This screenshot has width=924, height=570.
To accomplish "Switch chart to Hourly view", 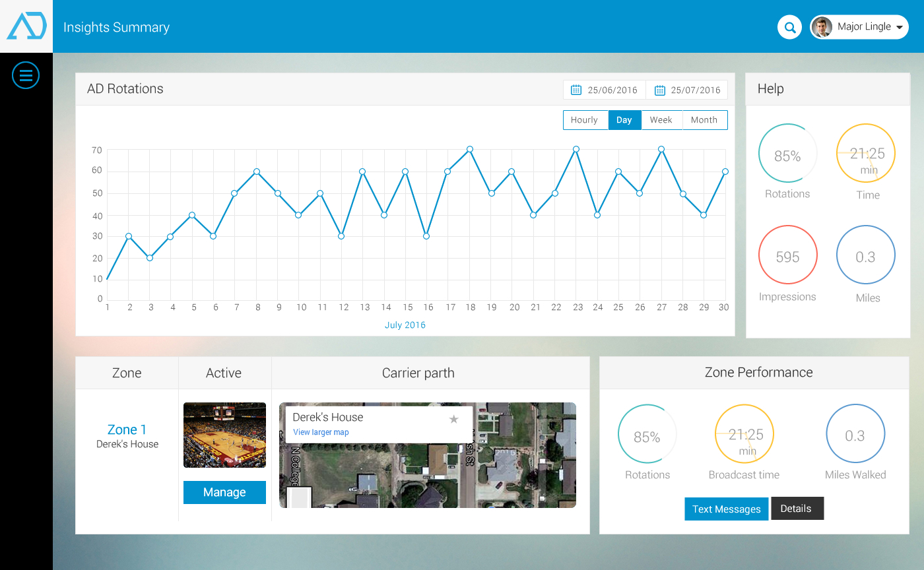I will point(584,120).
